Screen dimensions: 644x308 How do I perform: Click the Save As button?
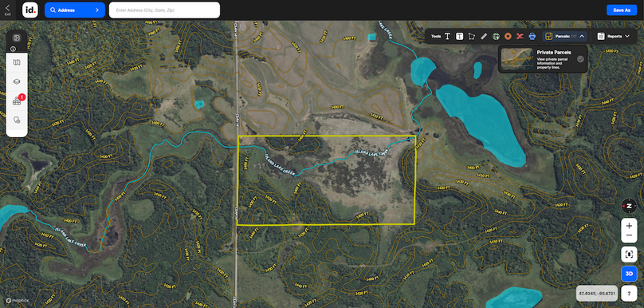pyautogui.click(x=622, y=10)
